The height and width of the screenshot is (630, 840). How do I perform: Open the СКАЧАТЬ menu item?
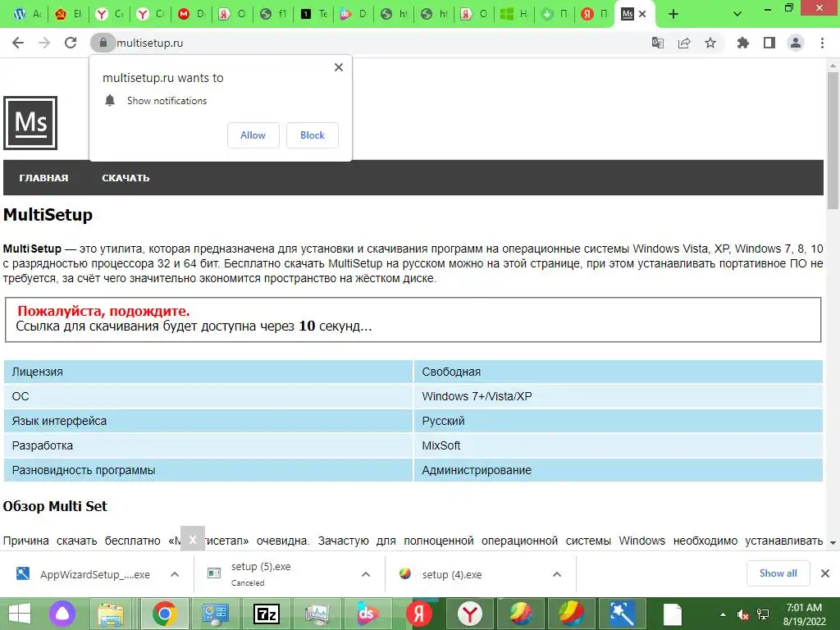126,178
